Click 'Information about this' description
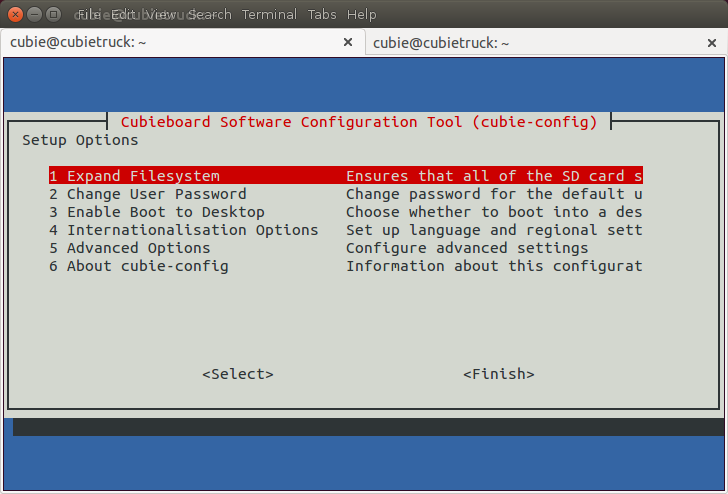Screen dimensions: 728x494 coord(494,266)
